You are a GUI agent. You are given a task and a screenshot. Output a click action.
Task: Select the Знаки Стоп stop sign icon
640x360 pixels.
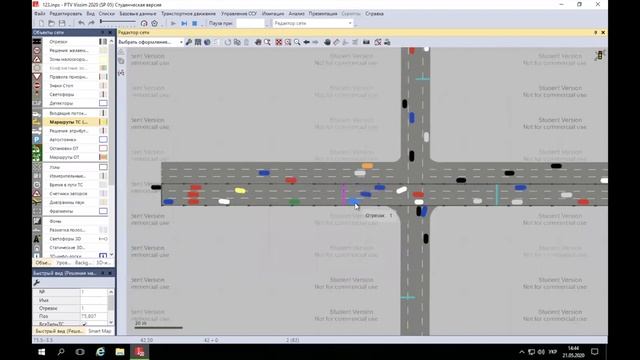tap(37, 85)
